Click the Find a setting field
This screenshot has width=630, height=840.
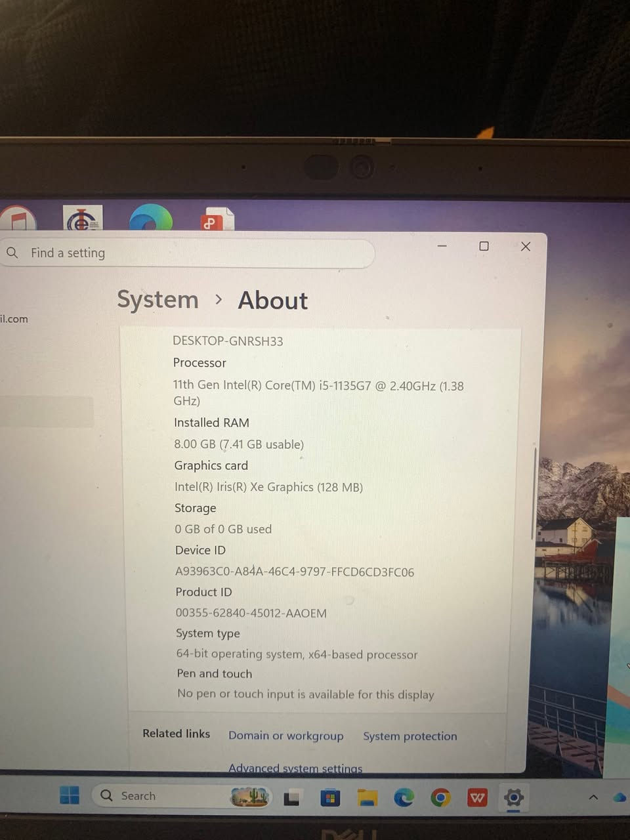187,253
